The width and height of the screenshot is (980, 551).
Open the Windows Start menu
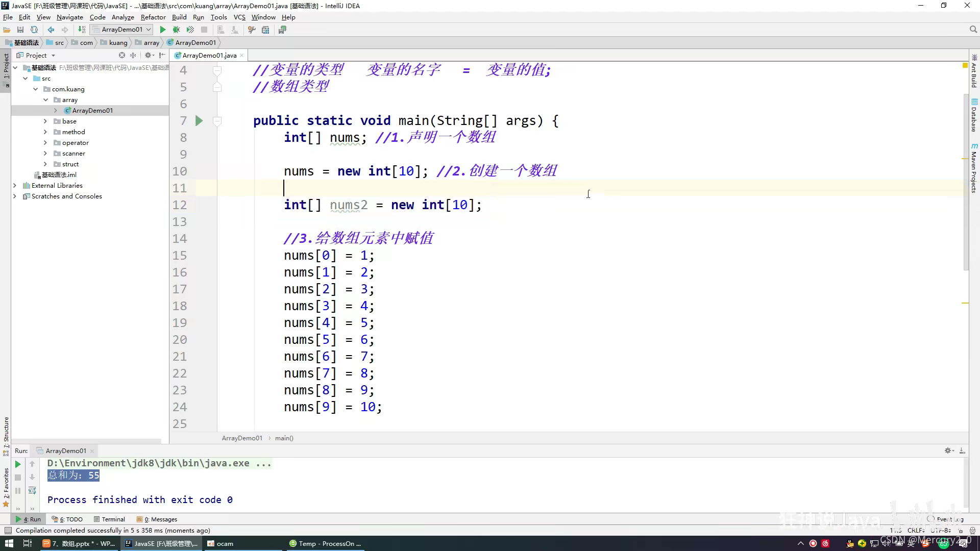(x=9, y=543)
